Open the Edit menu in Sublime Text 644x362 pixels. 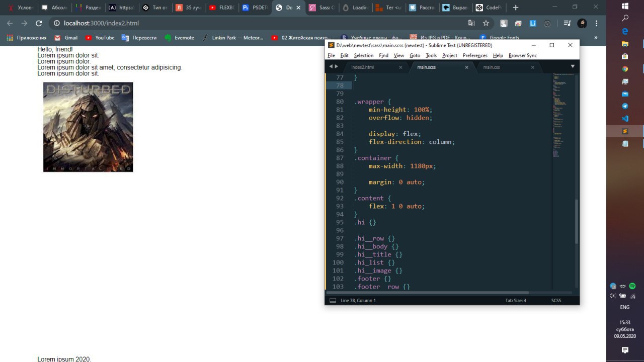click(x=344, y=55)
